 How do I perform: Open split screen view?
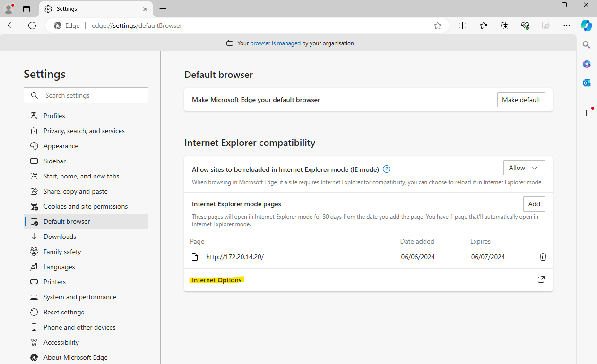coord(463,25)
